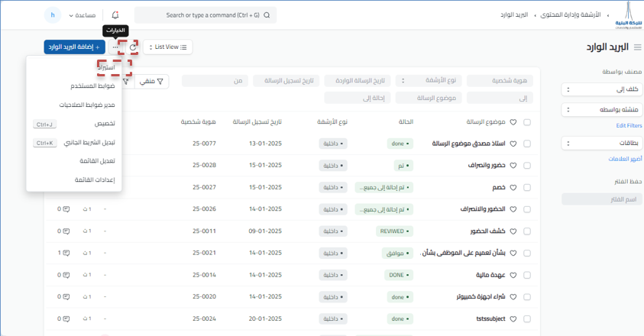Image resolution: width=644 pixels, height=336 pixels.
Task: Open 'الأرشفة وإدارة المحتوى' breadcrumb link
Action: click(570, 15)
